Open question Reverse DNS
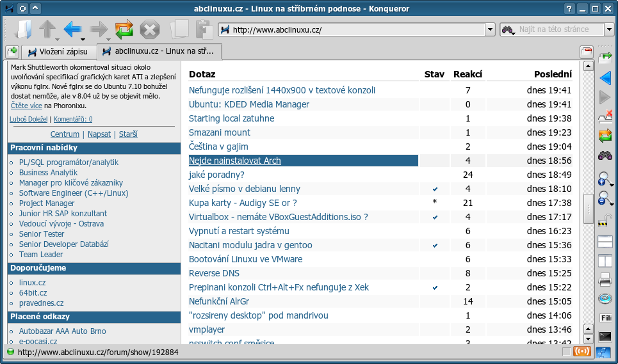Screen dimensions: 618x364 (x=214, y=273)
